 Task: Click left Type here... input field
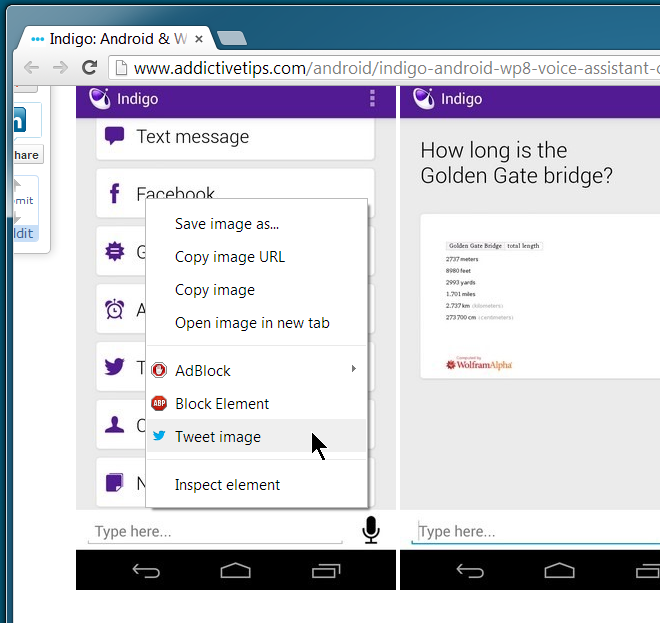pos(215,531)
